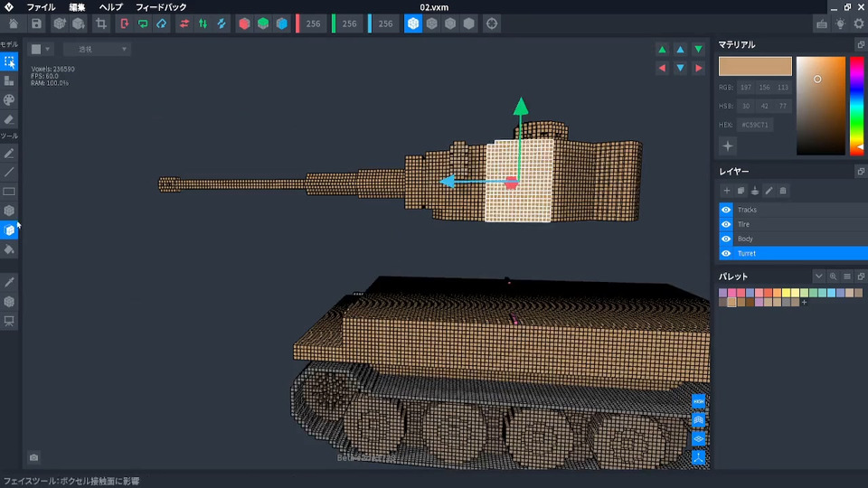Flip model with red horizontal arrows icon

[184, 23]
